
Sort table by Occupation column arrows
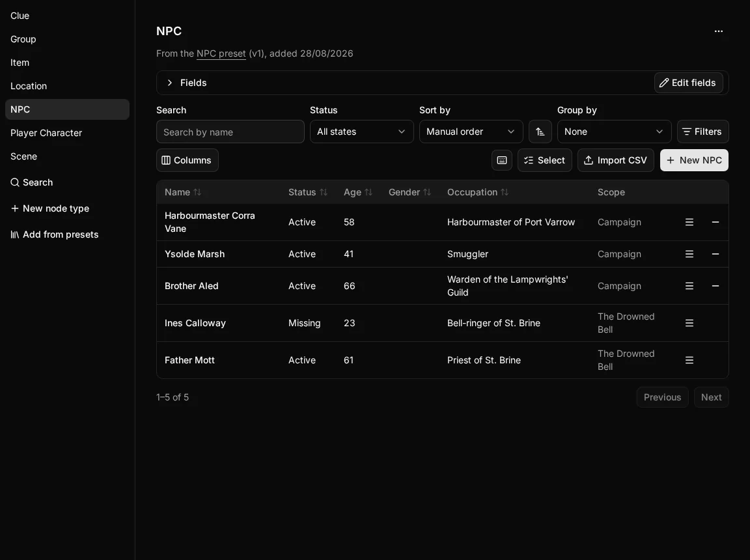505,192
